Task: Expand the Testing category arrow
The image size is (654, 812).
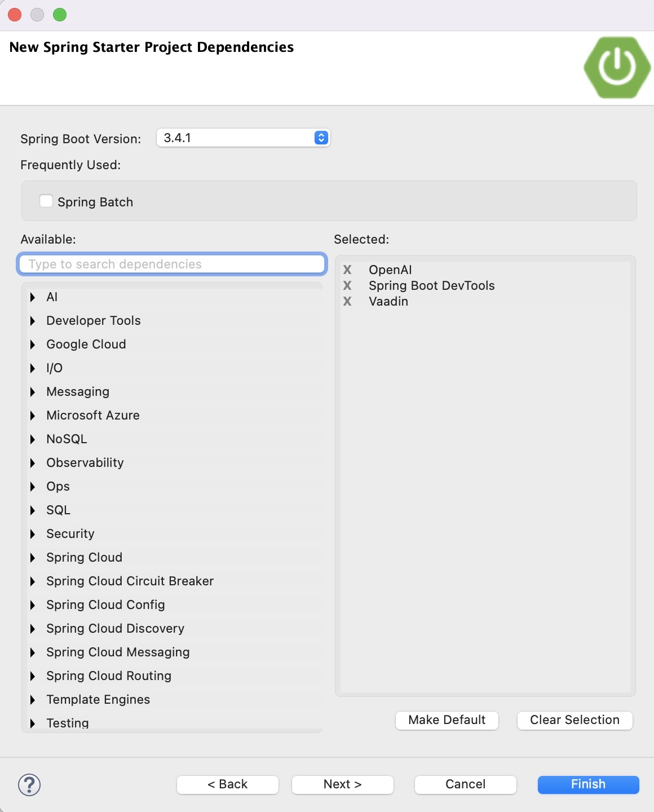Action: coord(33,723)
